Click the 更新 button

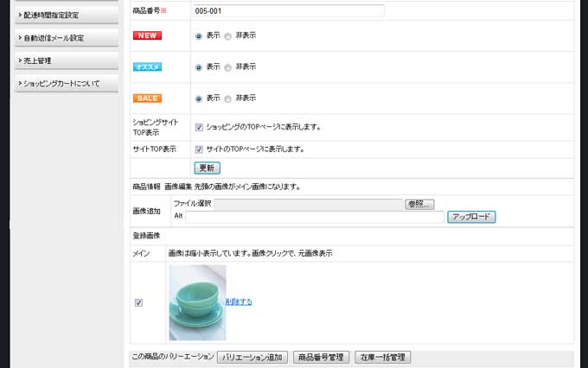pos(207,168)
